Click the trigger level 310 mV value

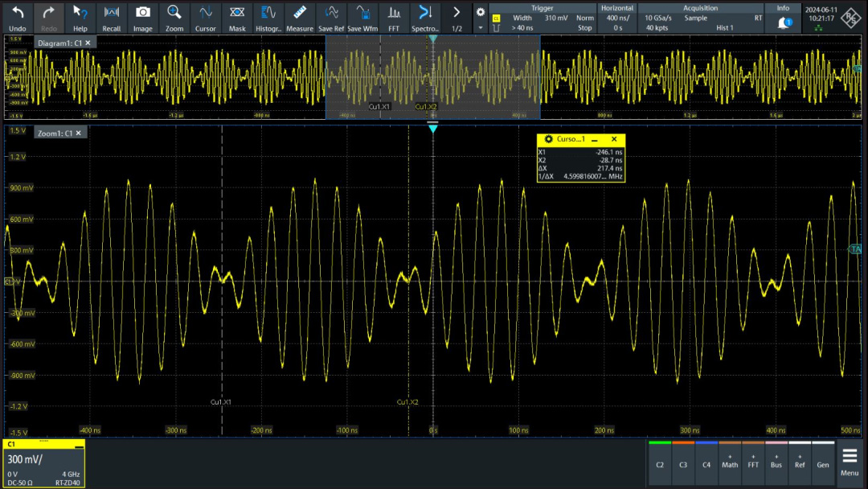[x=556, y=18]
